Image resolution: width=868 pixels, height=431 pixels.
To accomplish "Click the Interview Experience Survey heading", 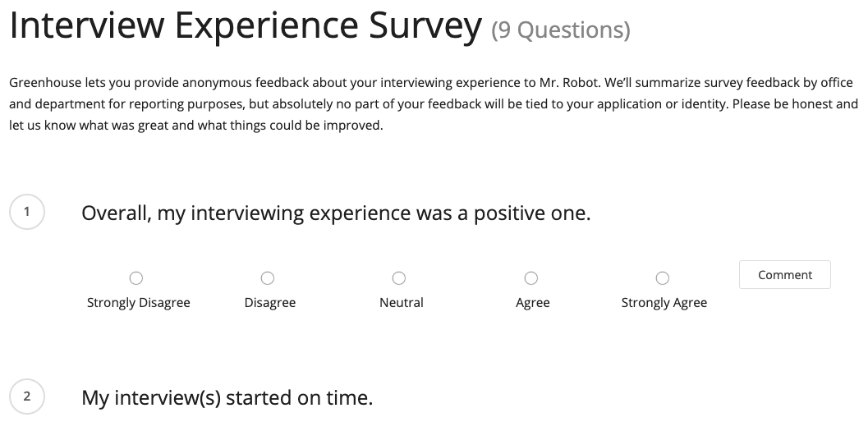I will [246, 25].
